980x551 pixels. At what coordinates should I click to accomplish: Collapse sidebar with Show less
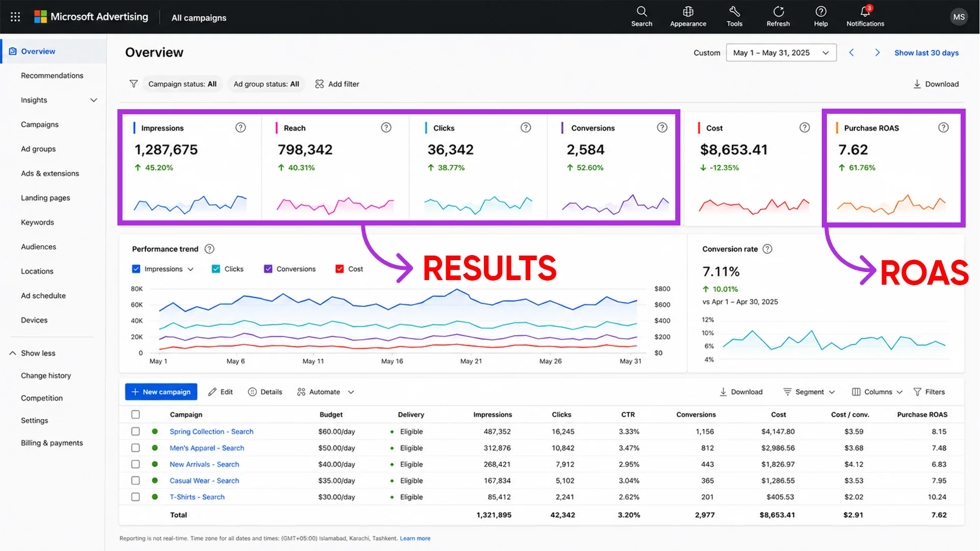pos(32,353)
